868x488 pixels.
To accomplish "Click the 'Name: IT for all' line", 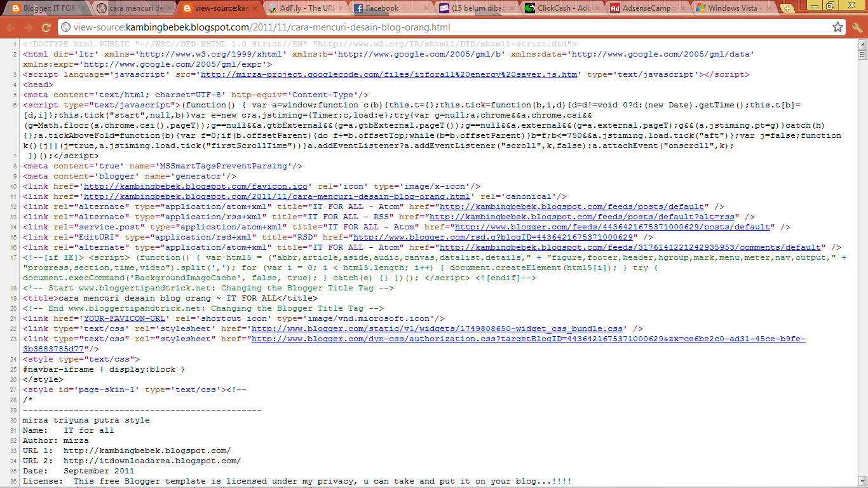I will pos(69,430).
